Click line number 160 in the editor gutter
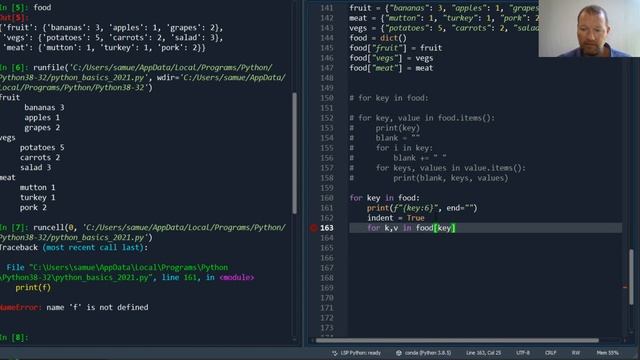Image resolution: width=640 pixels, height=360 pixels. coord(327,198)
